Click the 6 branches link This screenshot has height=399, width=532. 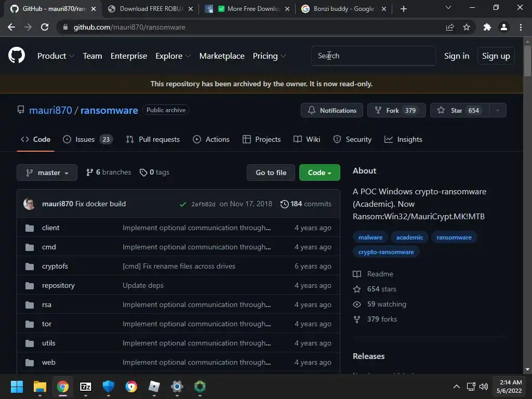click(x=109, y=172)
